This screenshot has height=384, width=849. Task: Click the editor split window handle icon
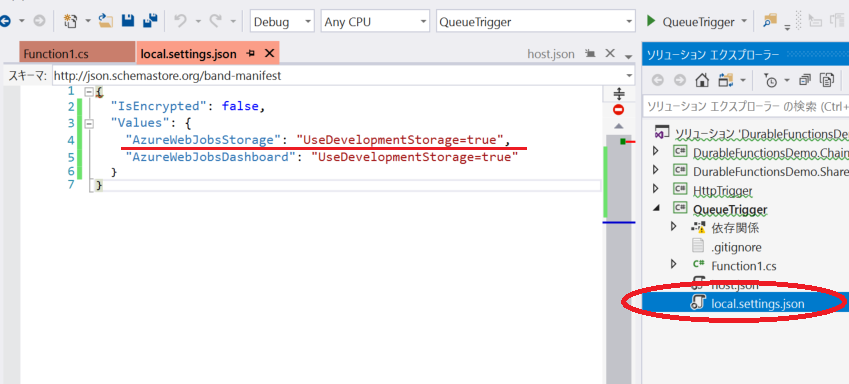[619, 94]
